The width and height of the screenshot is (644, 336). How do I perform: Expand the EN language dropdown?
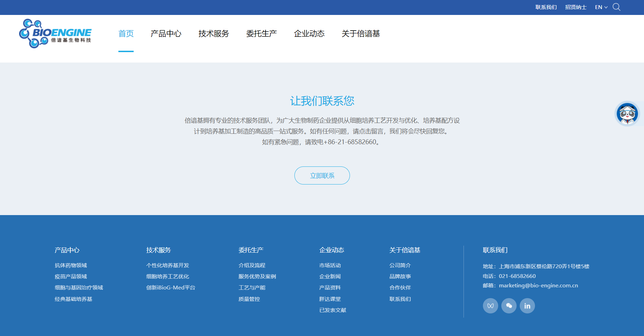coord(601,7)
